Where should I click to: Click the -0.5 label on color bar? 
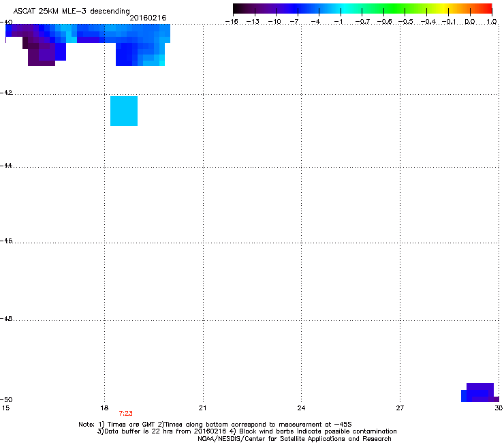point(405,22)
